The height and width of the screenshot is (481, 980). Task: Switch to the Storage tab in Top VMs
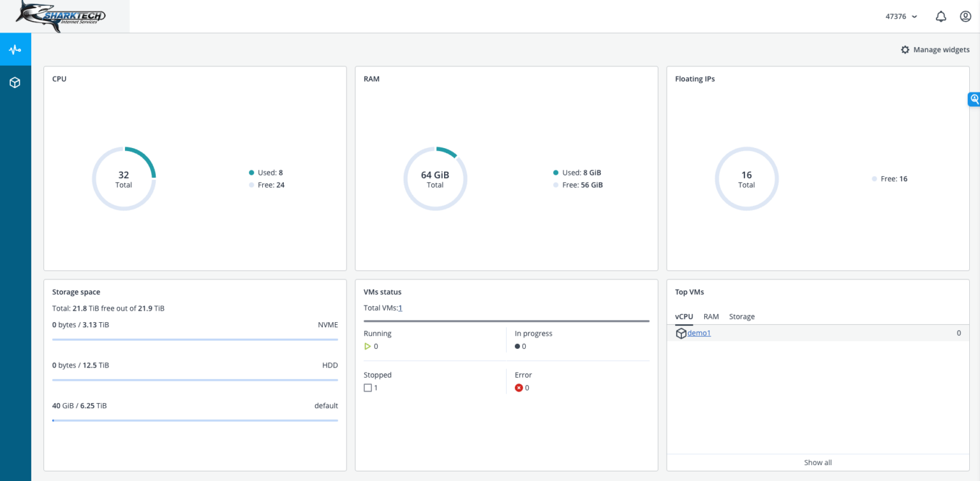point(741,316)
